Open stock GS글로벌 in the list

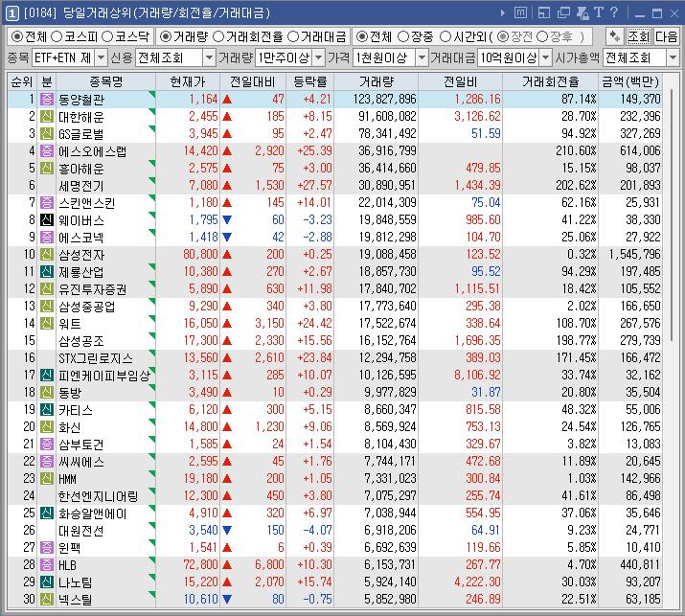[80, 134]
